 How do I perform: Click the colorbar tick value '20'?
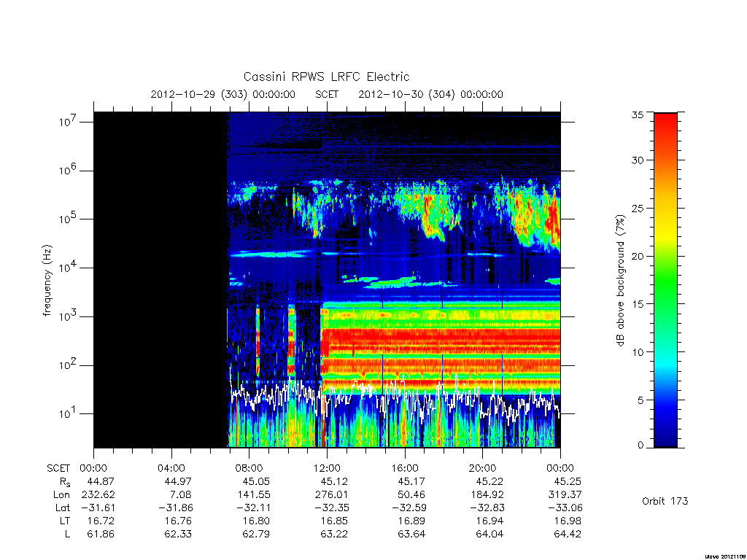pos(638,256)
